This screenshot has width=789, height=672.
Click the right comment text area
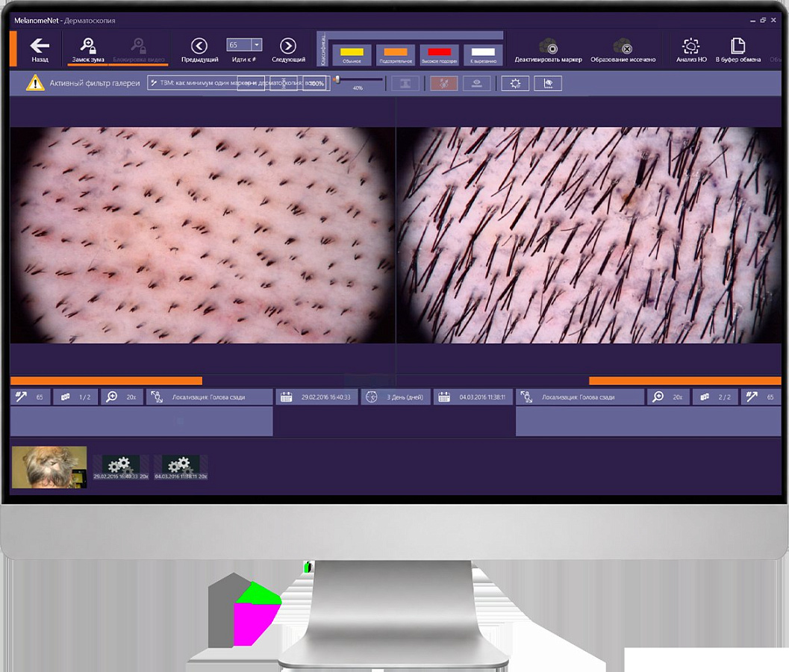(649, 421)
